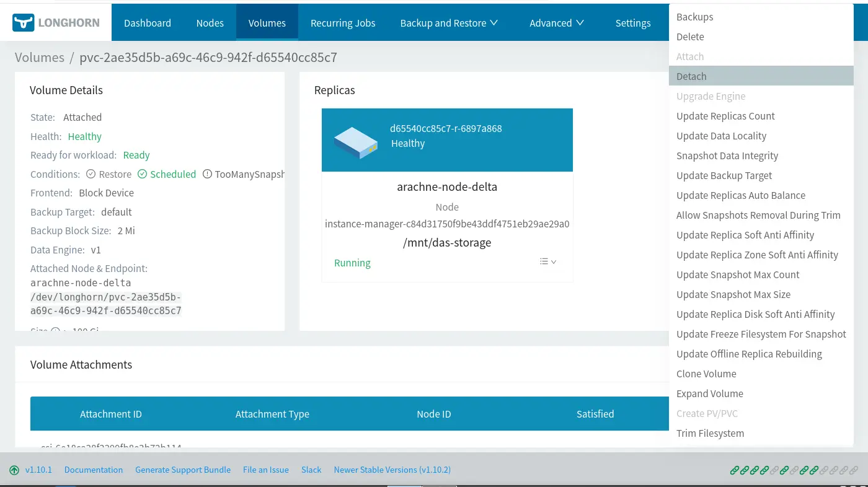Click the last gray websocket link icon
The width and height of the screenshot is (868, 487).
pyautogui.click(x=854, y=470)
